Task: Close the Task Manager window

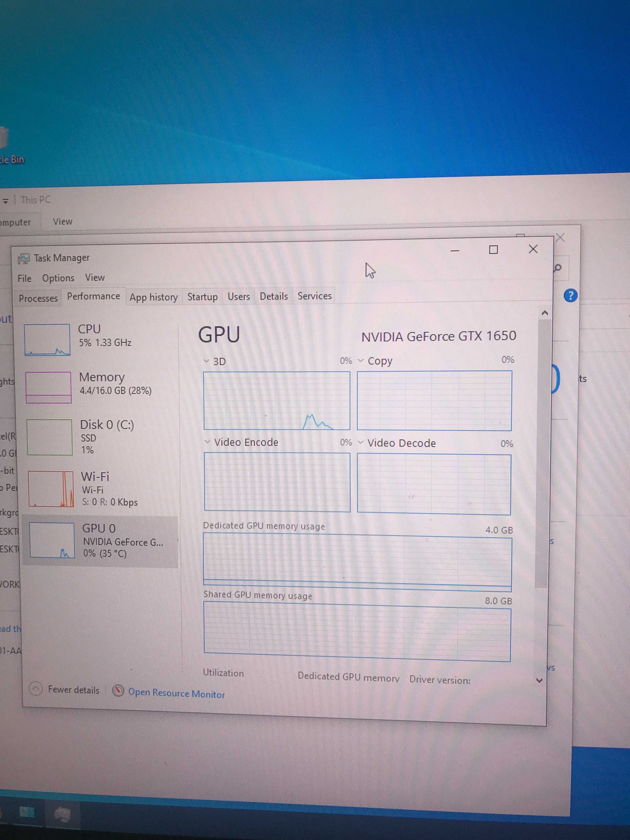Action: (x=533, y=249)
